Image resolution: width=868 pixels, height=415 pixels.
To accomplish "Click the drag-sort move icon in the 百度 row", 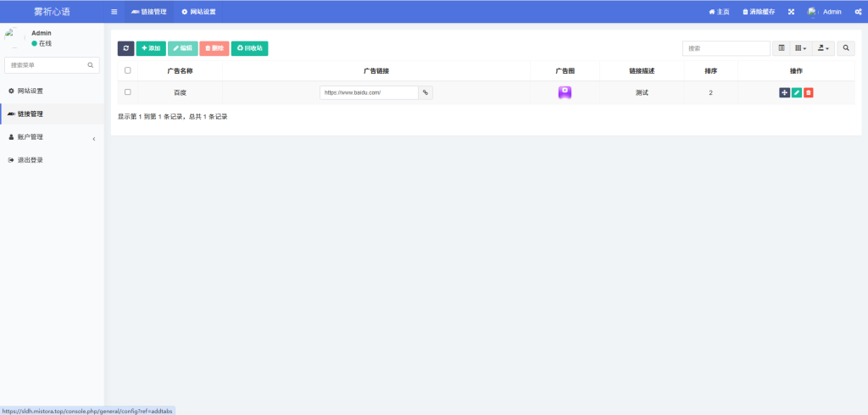I will (784, 92).
